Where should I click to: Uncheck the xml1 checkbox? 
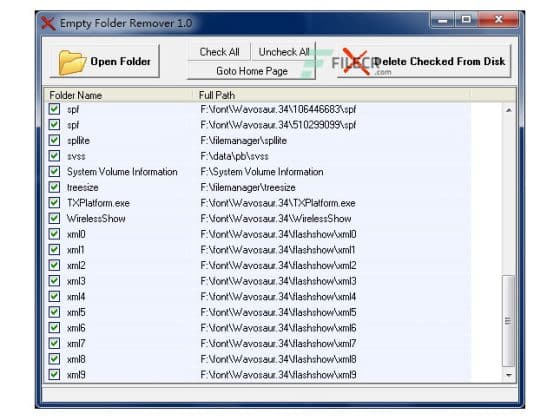click(x=54, y=250)
